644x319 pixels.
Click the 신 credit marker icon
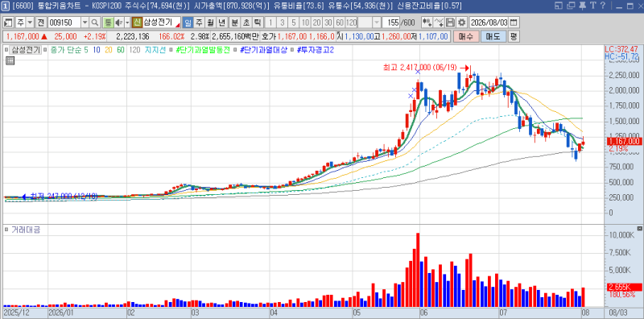tap(137, 23)
